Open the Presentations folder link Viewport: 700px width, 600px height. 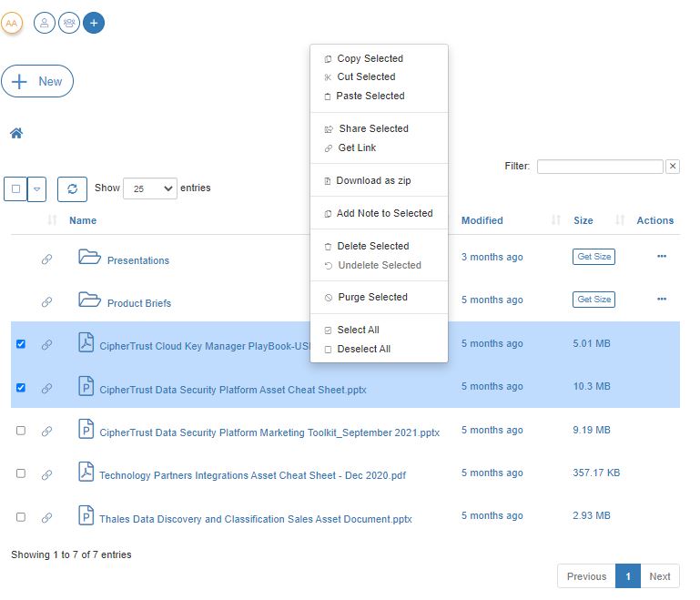click(x=138, y=260)
